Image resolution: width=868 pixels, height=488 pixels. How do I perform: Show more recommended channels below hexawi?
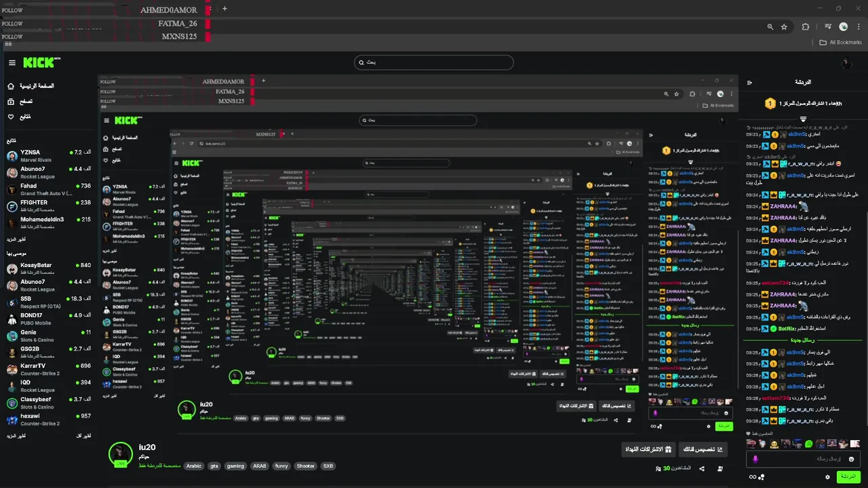(x=16, y=436)
